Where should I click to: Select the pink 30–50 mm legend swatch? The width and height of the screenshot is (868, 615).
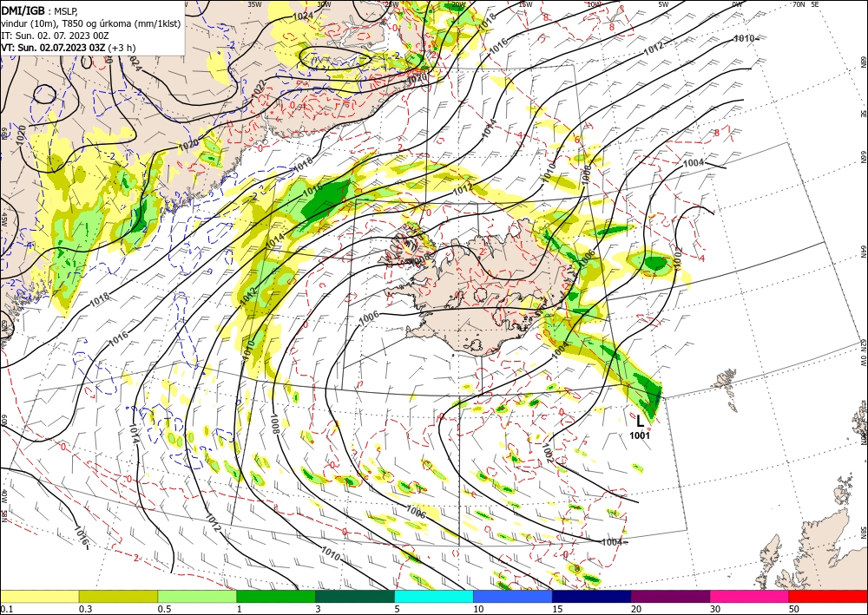(750, 597)
